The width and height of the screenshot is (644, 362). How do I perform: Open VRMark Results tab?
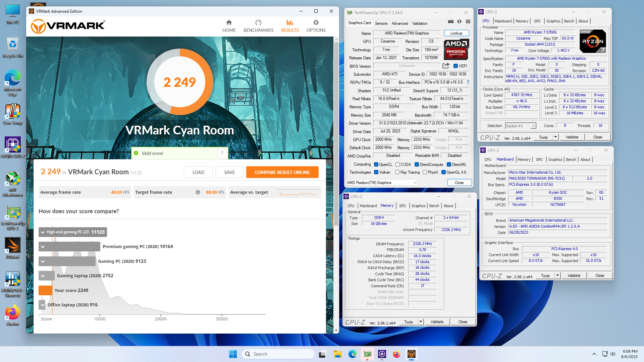pyautogui.click(x=290, y=26)
